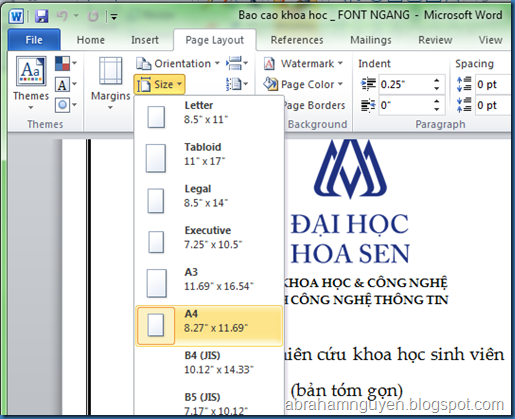Image resolution: width=515 pixels, height=419 pixels.
Task: Click the Hoa Sen university logo image
Action: click(350, 169)
